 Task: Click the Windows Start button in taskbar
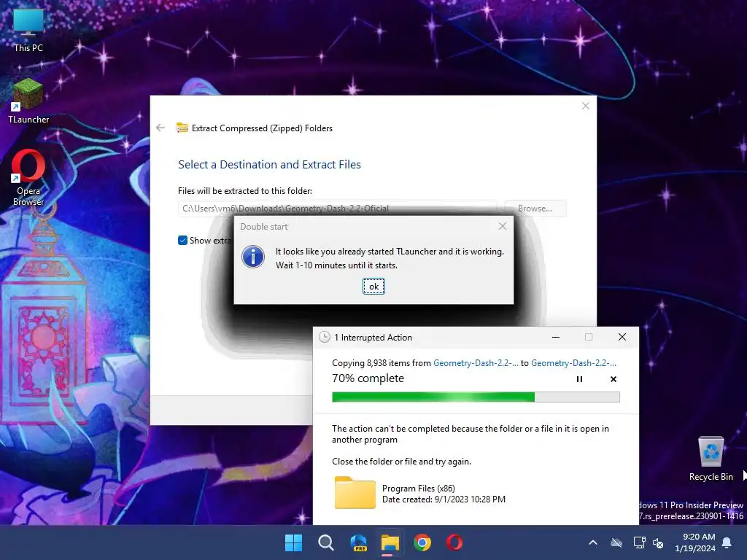(x=293, y=542)
